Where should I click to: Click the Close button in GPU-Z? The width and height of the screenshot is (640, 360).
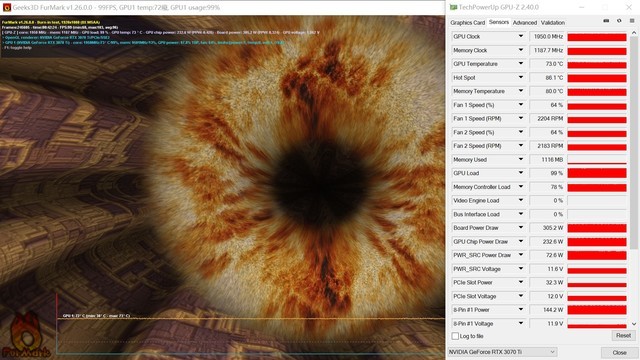[619, 352]
